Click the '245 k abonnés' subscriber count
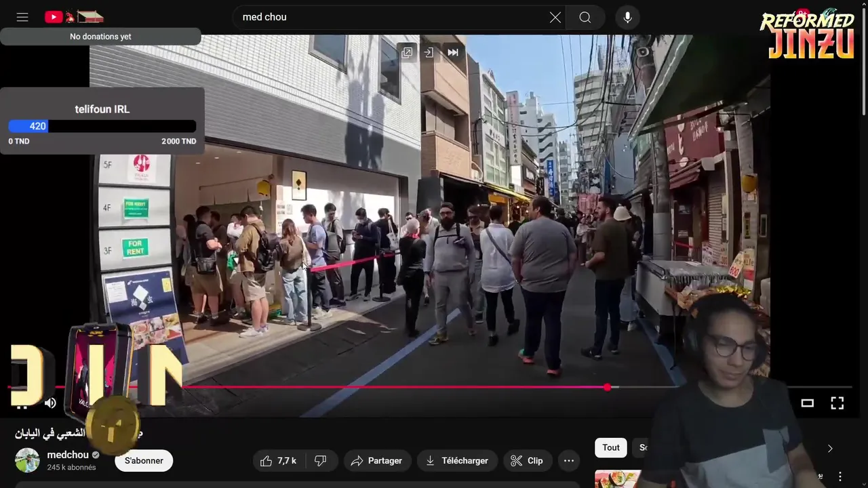Image resolution: width=868 pixels, height=488 pixels. [71, 468]
